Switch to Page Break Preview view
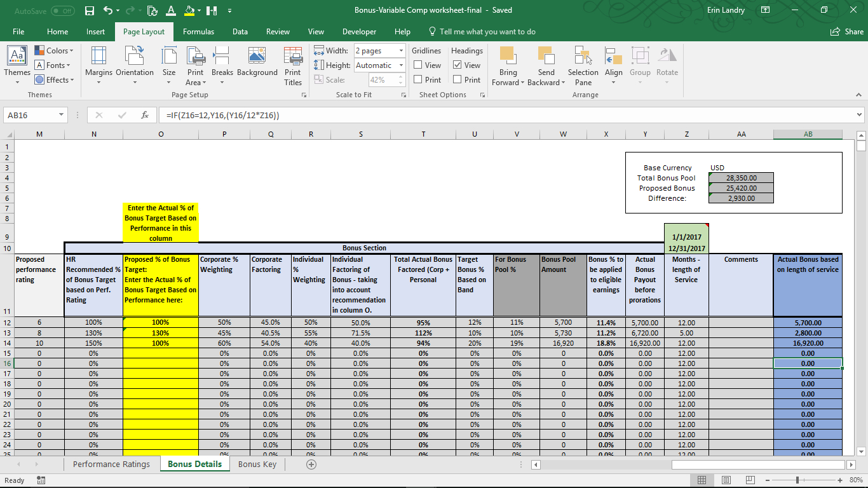The image size is (868, 488). click(750, 480)
